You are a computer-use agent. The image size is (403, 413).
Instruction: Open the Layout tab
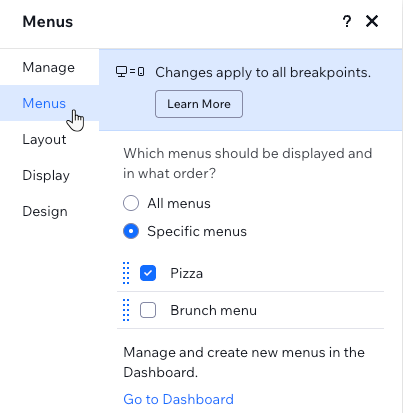point(49,139)
